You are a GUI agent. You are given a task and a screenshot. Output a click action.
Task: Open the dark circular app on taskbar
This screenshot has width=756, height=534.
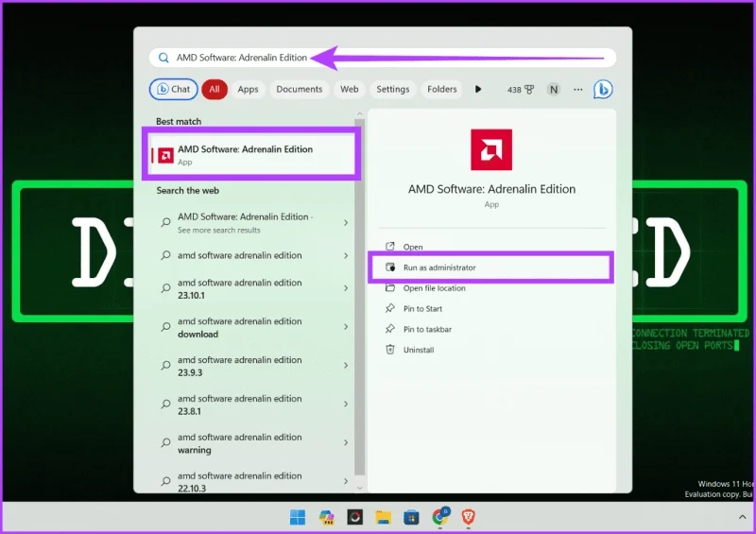pyautogui.click(x=355, y=517)
